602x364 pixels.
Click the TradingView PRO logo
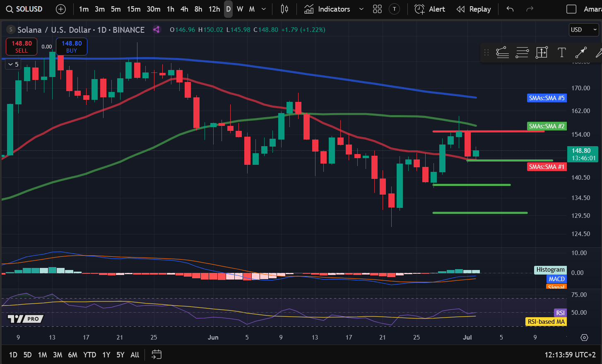point(26,319)
